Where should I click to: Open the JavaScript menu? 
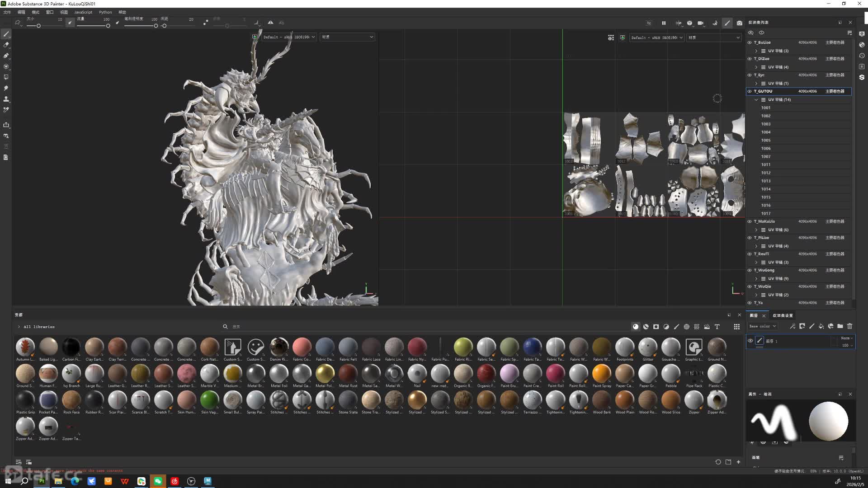click(83, 12)
